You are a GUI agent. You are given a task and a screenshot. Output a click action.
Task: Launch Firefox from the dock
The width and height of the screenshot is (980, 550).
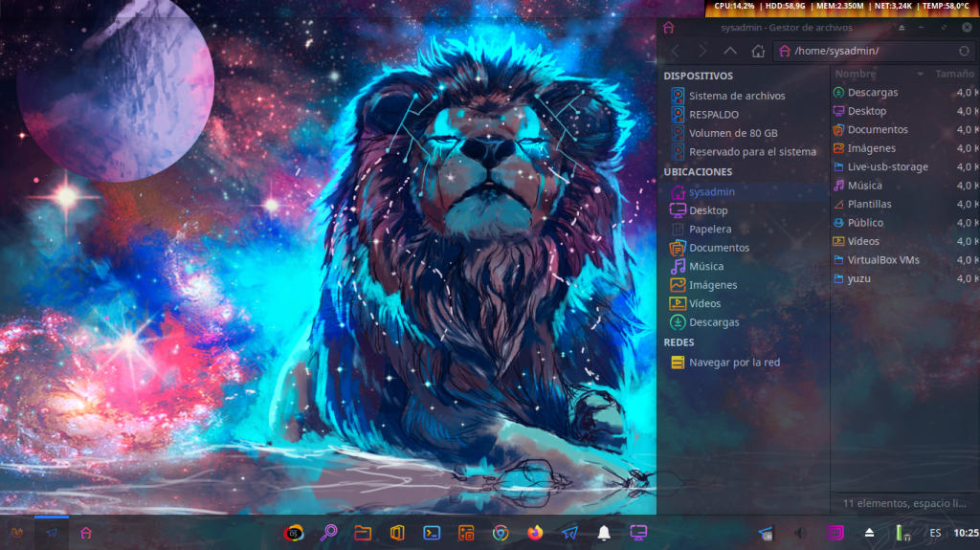coord(535,533)
